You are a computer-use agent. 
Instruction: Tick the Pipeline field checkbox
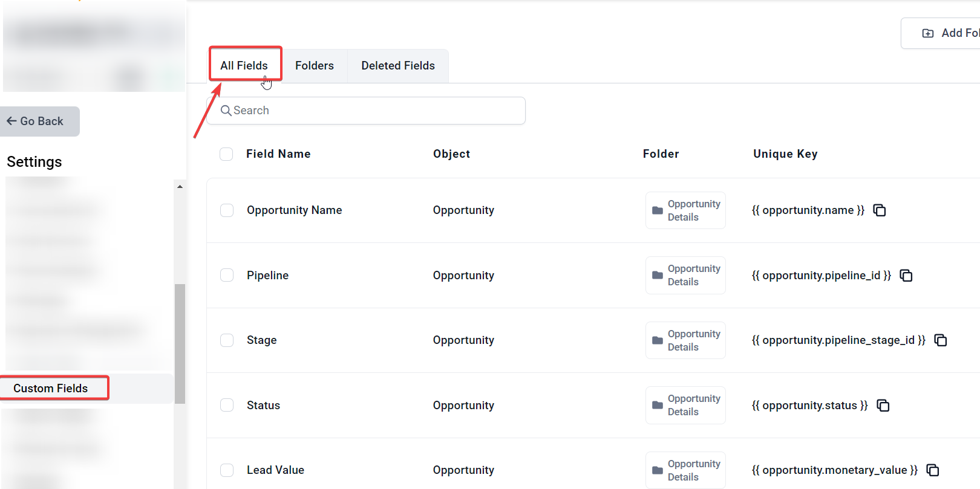227,276
